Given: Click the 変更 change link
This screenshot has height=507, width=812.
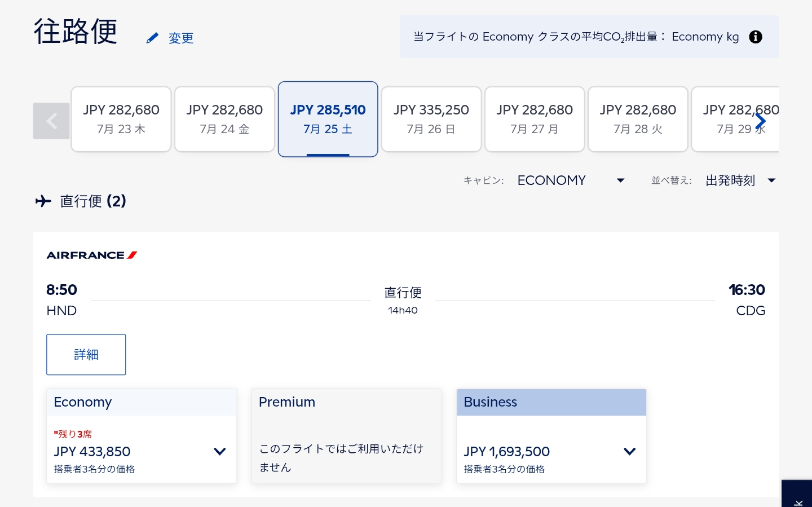Looking at the screenshot, I should (181, 38).
